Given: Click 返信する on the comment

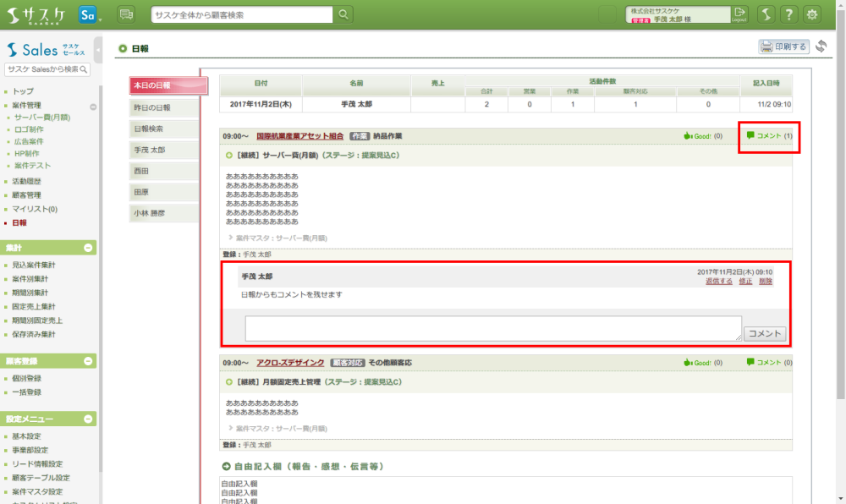Looking at the screenshot, I should pyautogui.click(x=718, y=281).
